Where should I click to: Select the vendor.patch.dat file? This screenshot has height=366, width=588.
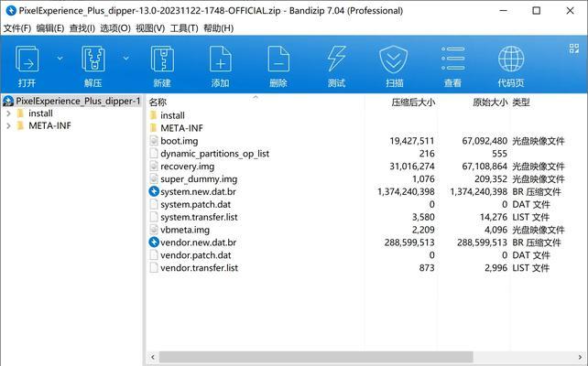(196, 255)
